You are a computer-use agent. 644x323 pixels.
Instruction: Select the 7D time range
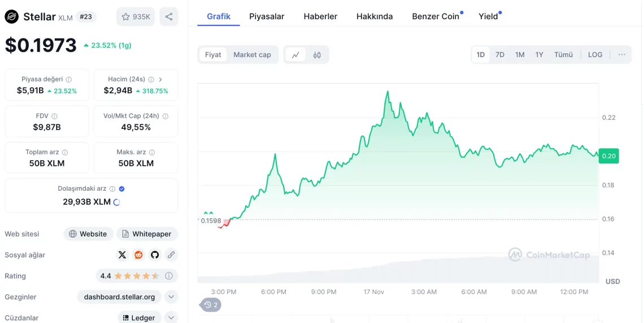500,55
